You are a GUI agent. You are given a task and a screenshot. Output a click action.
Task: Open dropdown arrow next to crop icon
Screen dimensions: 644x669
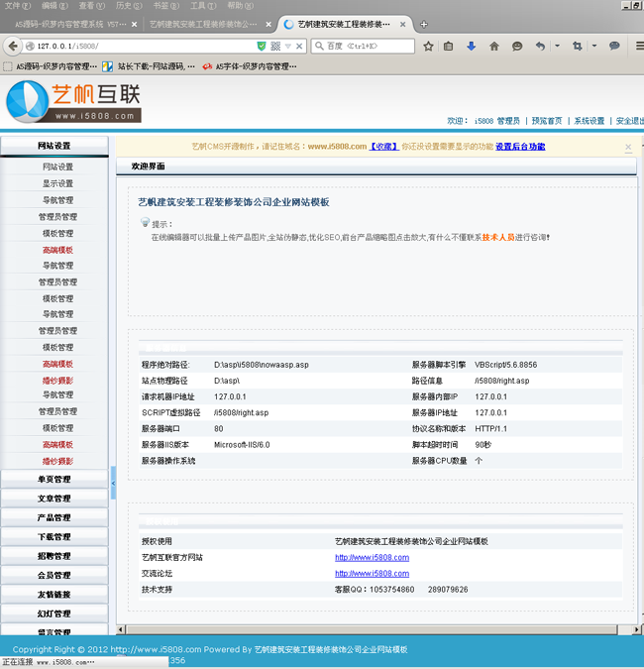(594, 46)
